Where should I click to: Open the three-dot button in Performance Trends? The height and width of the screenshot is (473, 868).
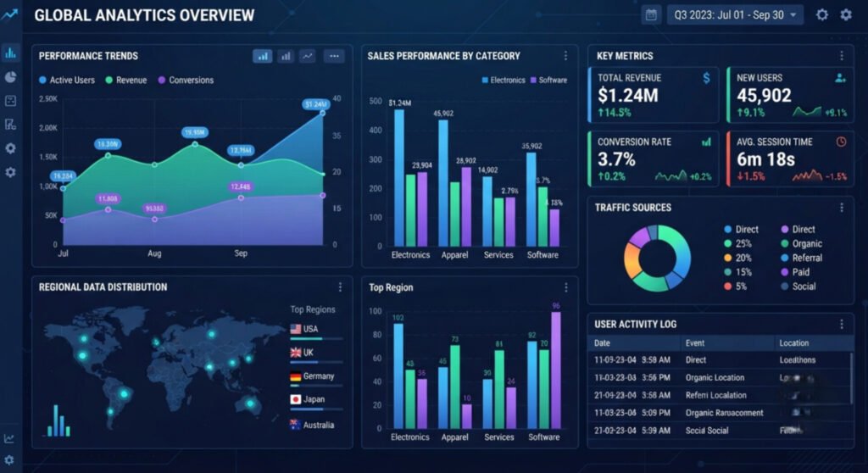click(334, 56)
